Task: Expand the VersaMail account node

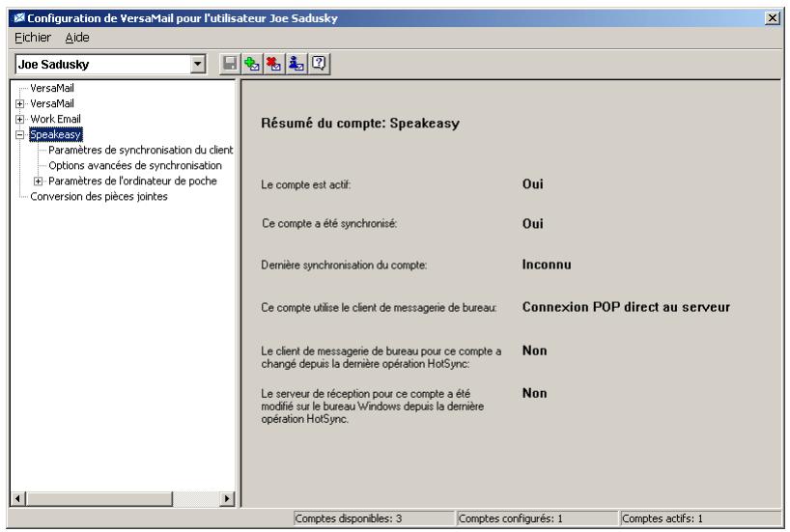Action: tap(19, 103)
